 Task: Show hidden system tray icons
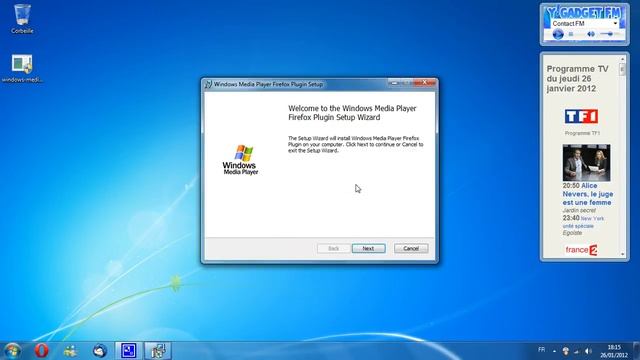(554, 351)
